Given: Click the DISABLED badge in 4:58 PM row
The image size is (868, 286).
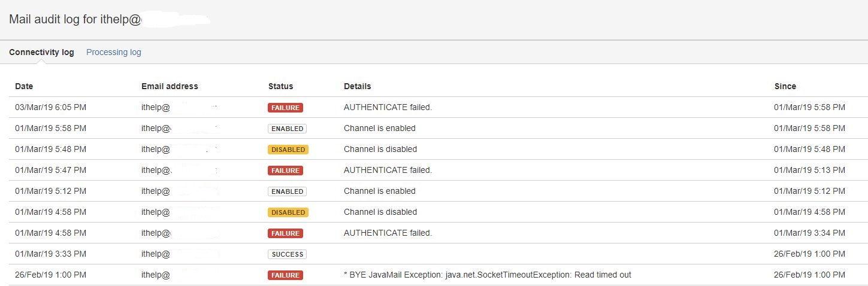Looking at the screenshot, I should (288, 212).
